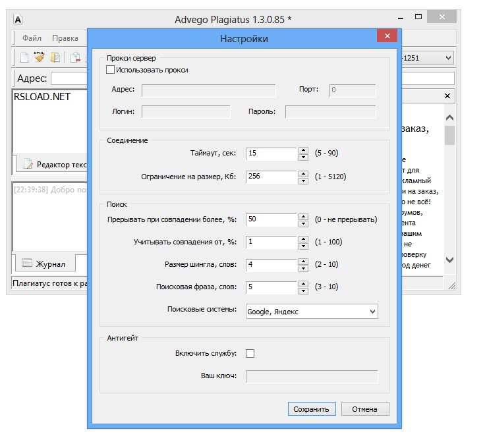Close the Настройки dialog with the red X
The height and width of the screenshot is (448, 485).
[x=387, y=36]
